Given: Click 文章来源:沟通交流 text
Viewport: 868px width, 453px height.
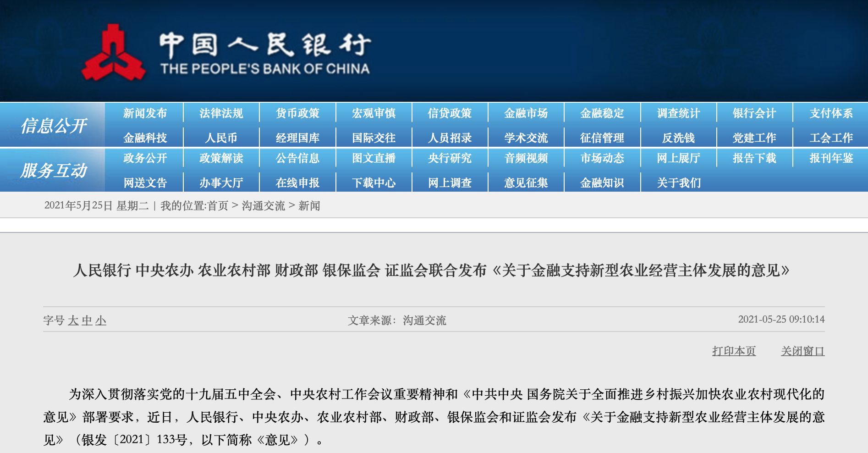Looking at the screenshot, I should click(x=397, y=320).
